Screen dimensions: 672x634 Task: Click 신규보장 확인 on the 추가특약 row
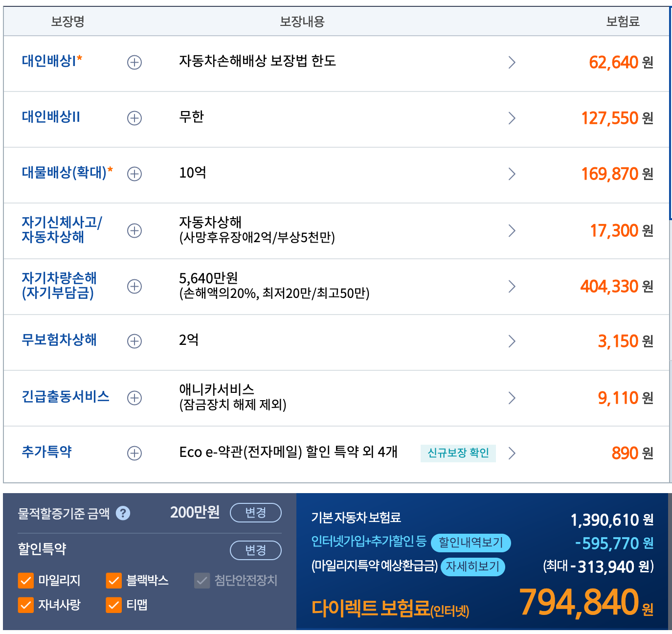point(458,453)
